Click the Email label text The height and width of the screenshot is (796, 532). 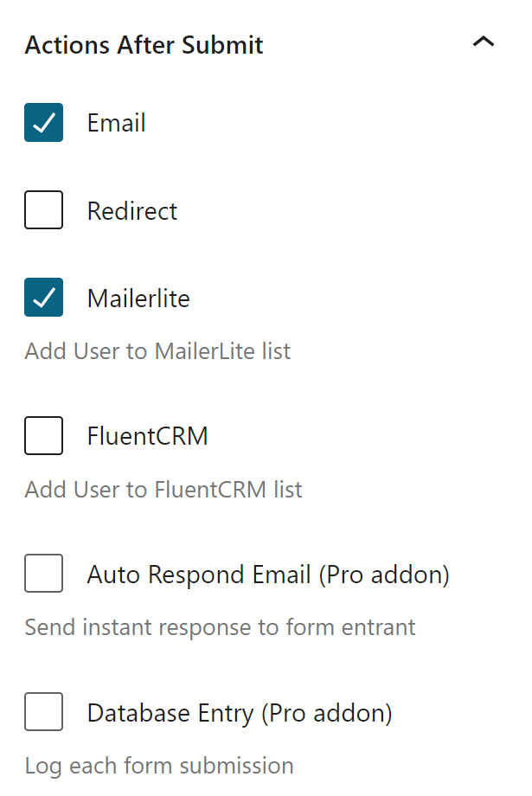pos(116,123)
